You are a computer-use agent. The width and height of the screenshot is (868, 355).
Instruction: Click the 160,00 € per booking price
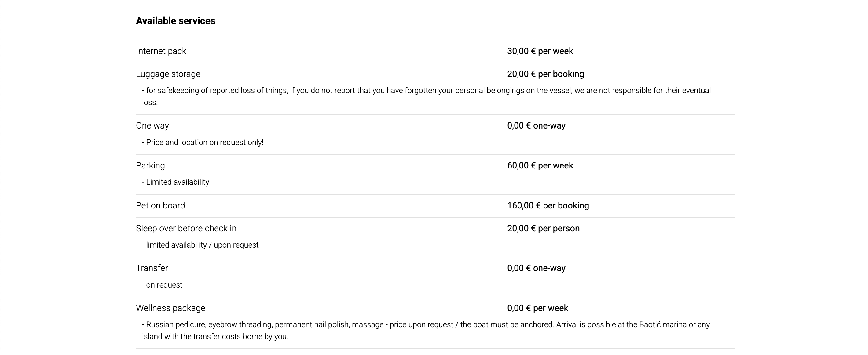548,206
